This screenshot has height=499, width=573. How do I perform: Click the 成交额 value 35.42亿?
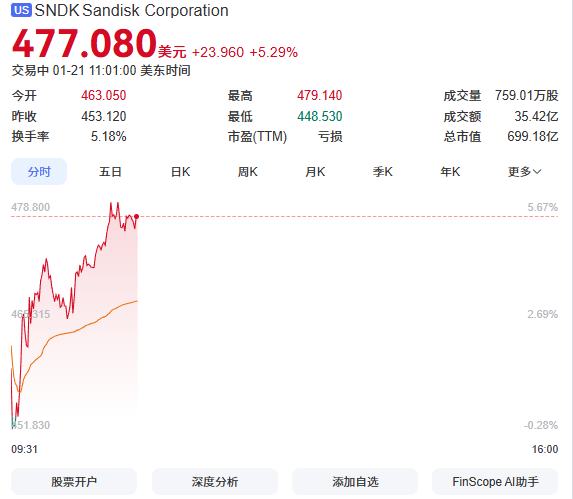[x=536, y=117]
